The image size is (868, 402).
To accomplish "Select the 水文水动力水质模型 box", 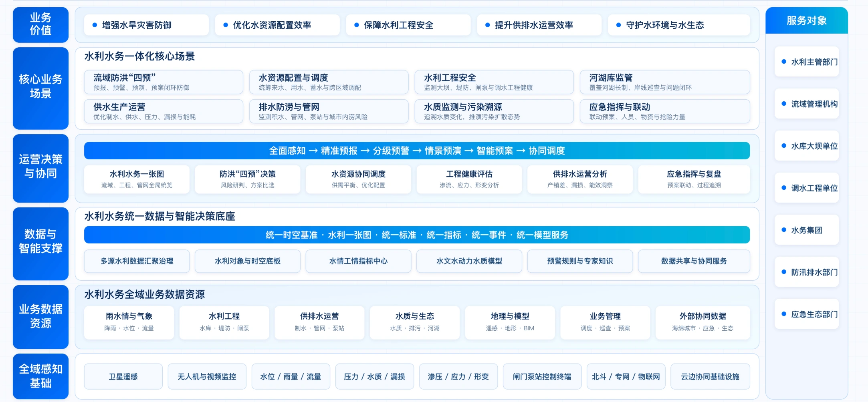I will 469,261.
